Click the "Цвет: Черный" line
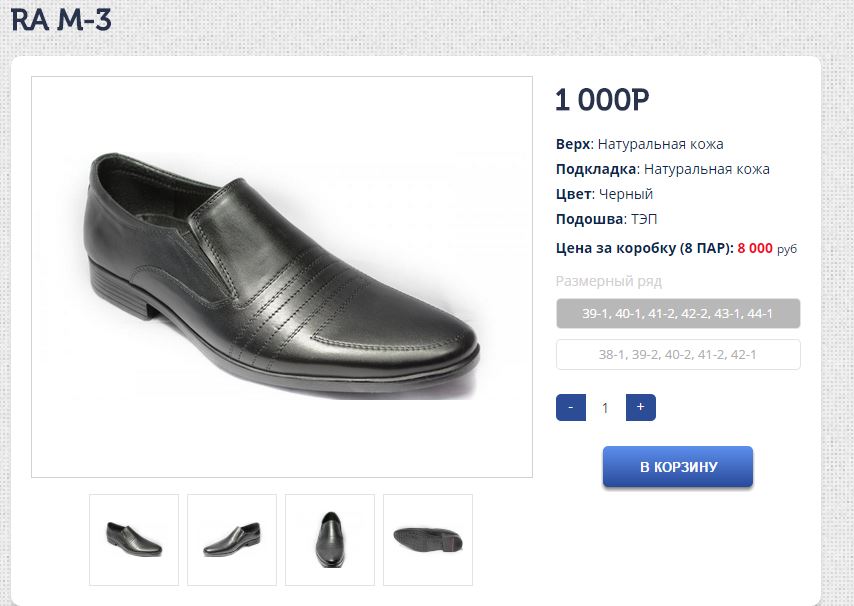 604,194
